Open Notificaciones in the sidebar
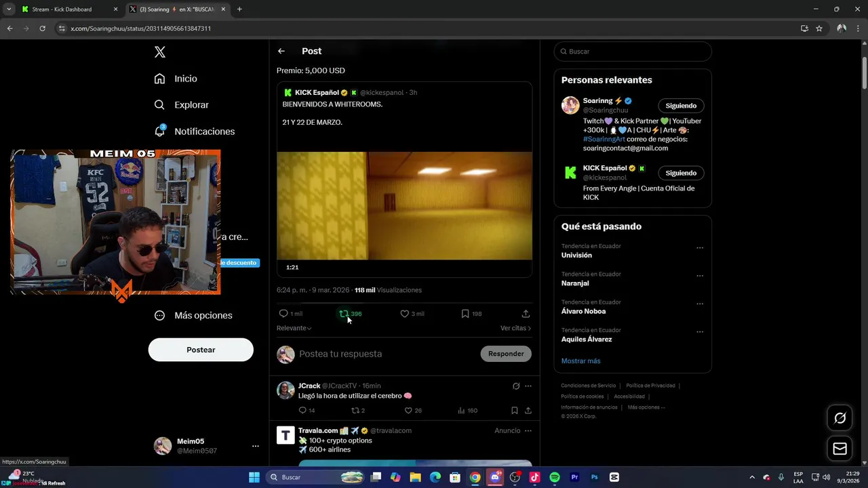 click(195, 131)
